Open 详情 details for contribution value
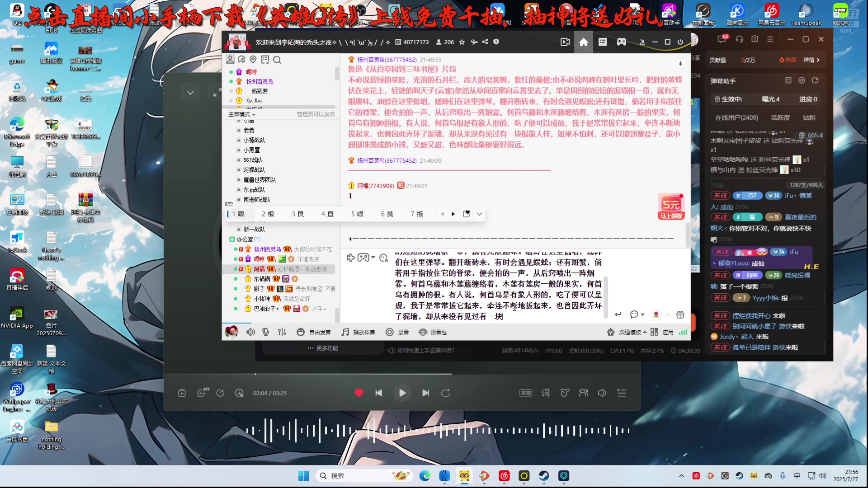Screen dimensions: 868x488 click(x=811, y=60)
